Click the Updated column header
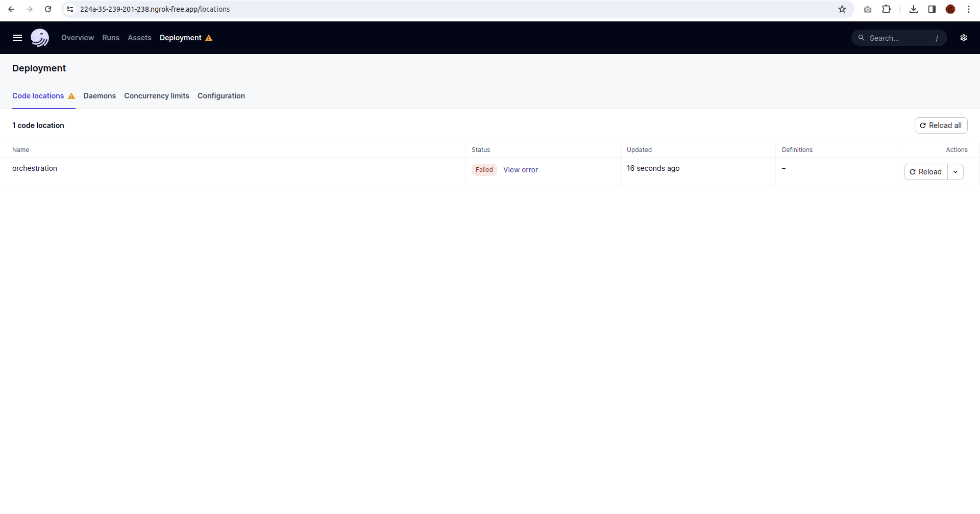Screen dimensions: 980x514 (639, 150)
